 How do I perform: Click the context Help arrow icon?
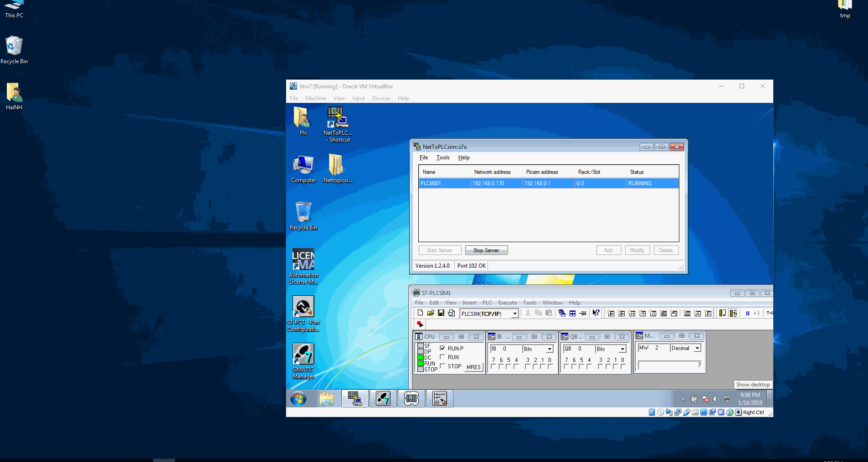(x=596, y=313)
